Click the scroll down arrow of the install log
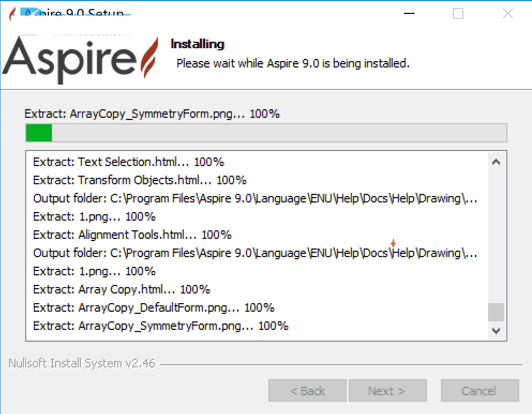 (496, 330)
